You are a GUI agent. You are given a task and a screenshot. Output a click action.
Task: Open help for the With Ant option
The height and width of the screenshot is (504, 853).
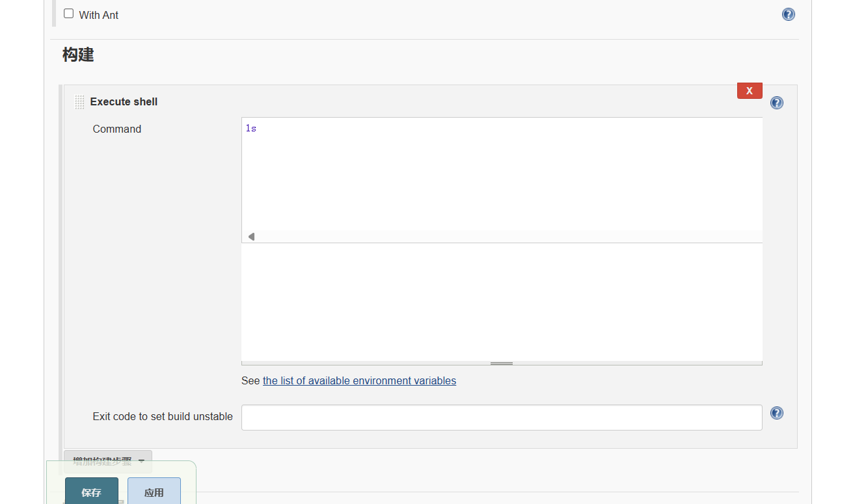(x=788, y=14)
